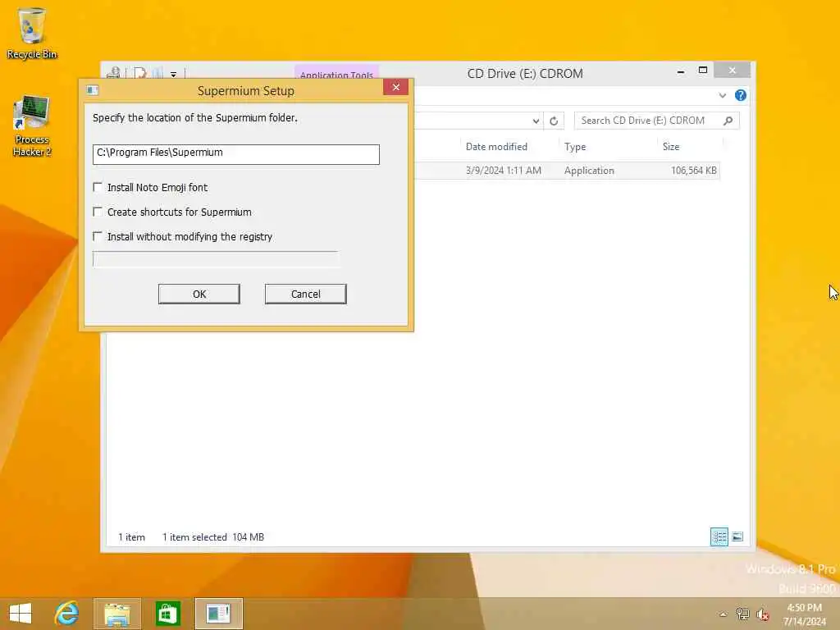This screenshot has height=630, width=840.
Task: Switch to Details view icon
Action: coord(719,536)
